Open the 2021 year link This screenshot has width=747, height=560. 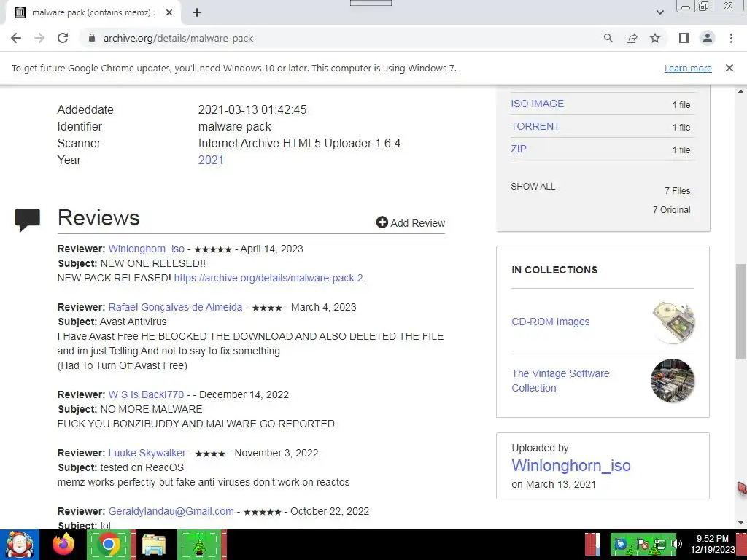click(x=211, y=160)
